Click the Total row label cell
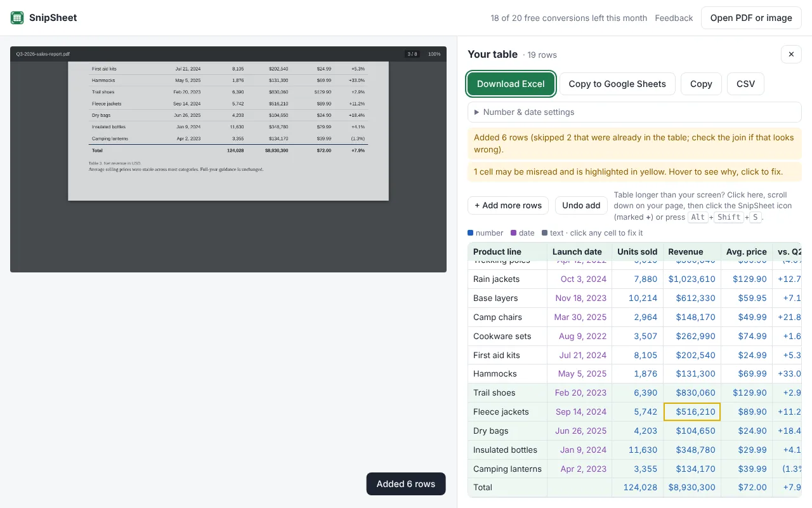The image size is (812, 508). [507, 487]
